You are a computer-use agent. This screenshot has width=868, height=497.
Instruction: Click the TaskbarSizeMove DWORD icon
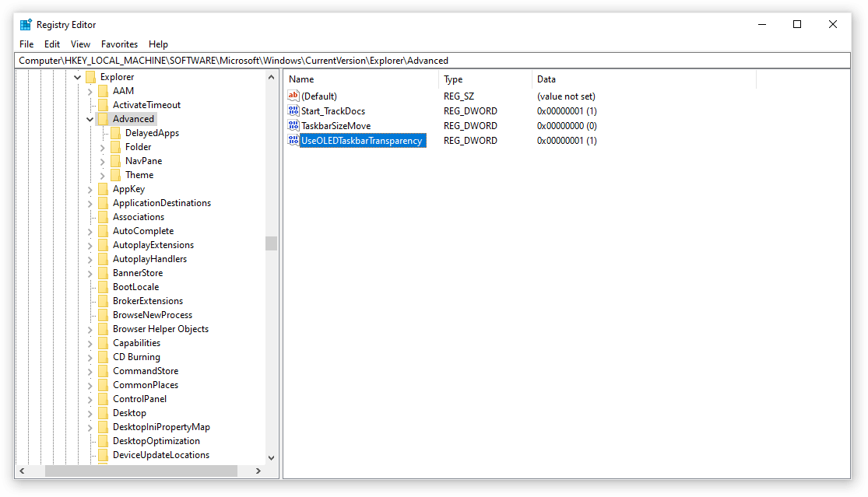point(293,125)
